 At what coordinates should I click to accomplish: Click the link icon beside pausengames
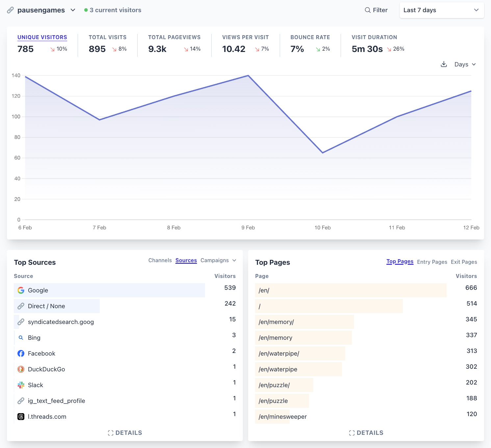pyautogui.click(x=11, y=10)
